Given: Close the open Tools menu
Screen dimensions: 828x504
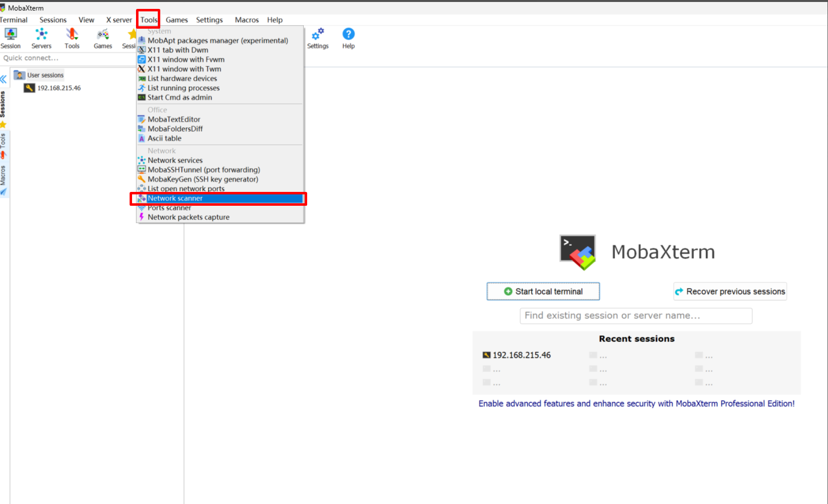Looking at the screenshot, I should [x=148, y=20].
